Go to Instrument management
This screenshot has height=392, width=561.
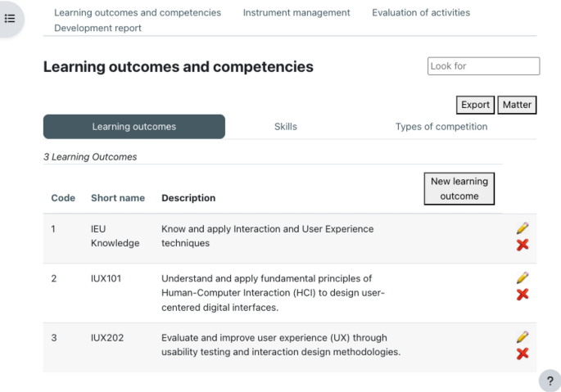click(296, 12)
